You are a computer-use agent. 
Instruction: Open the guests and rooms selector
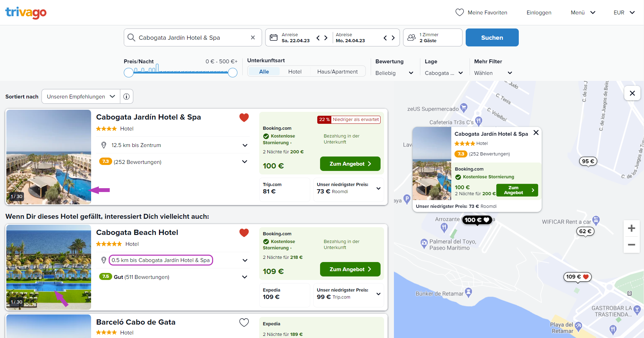pyautogui.click(x=433, y=38)
